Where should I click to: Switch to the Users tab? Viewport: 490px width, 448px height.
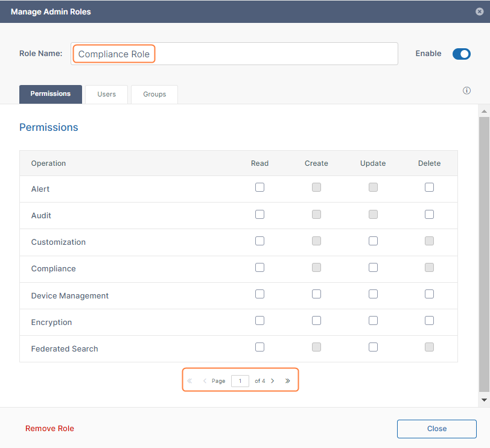(x=106, y=94)
